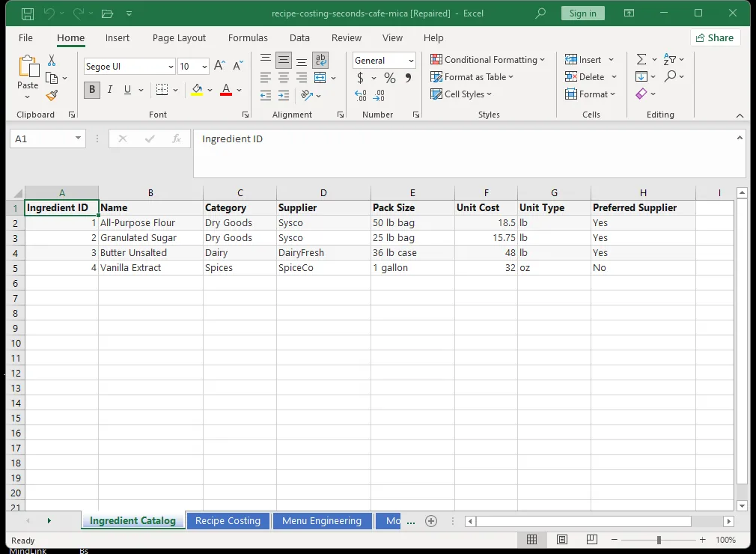Switch to the Formulas ribbon tab

pos(248,37)
